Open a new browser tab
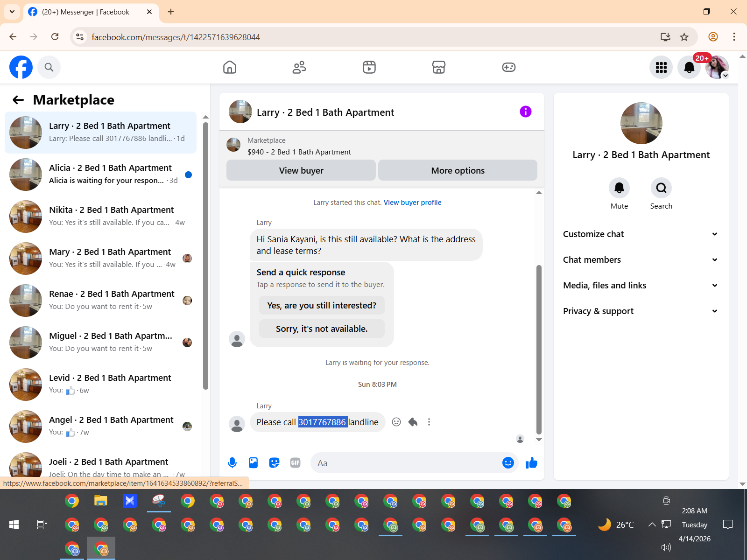 (171, 12)
